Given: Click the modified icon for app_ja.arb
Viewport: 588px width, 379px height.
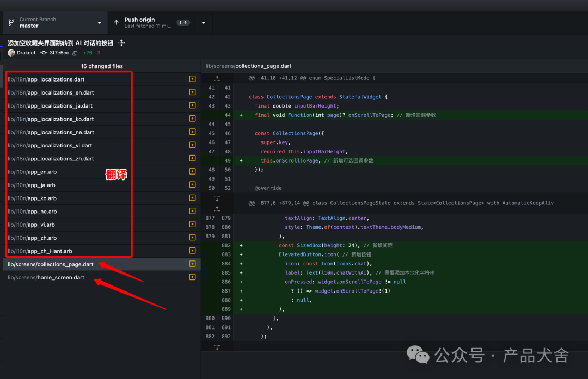Looking at the screenshot, I should pyautogui.click(x=192, y=185).
